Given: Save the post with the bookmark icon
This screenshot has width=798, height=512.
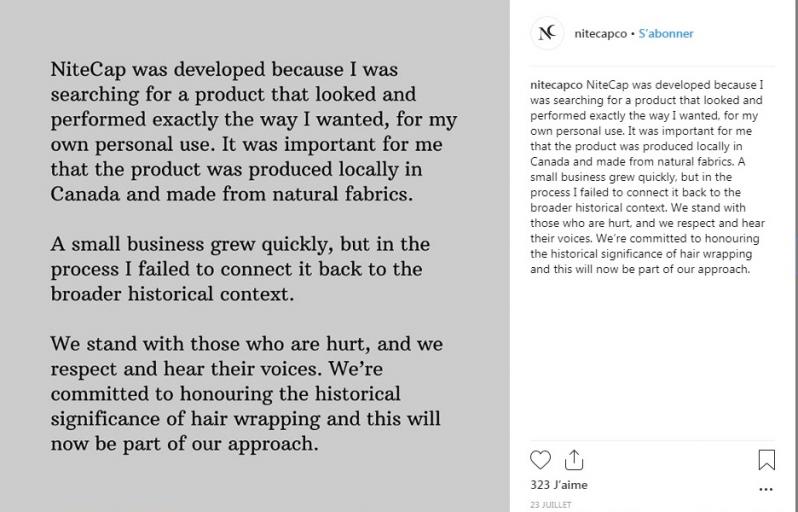Looking at the screenshot, I should coord(766,460).
